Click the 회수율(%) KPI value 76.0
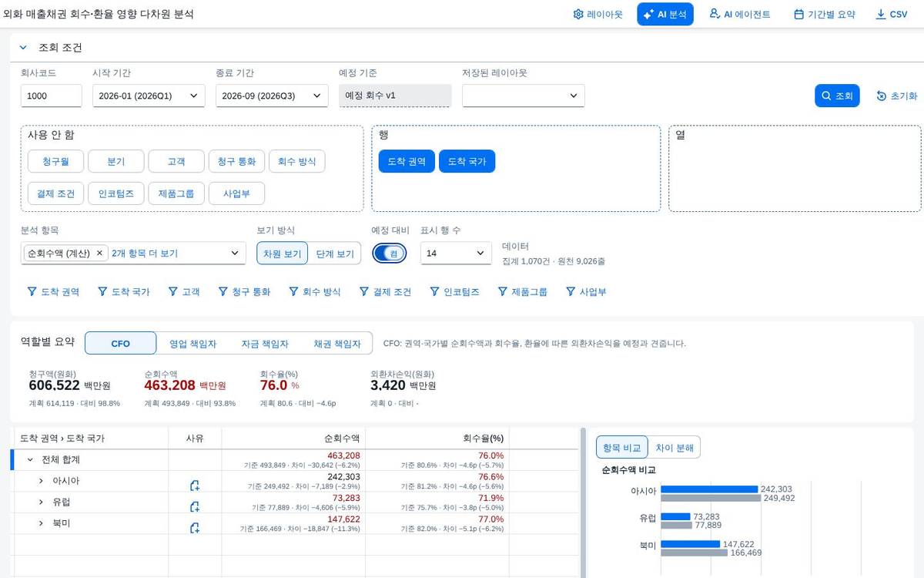 coord(274,385)
